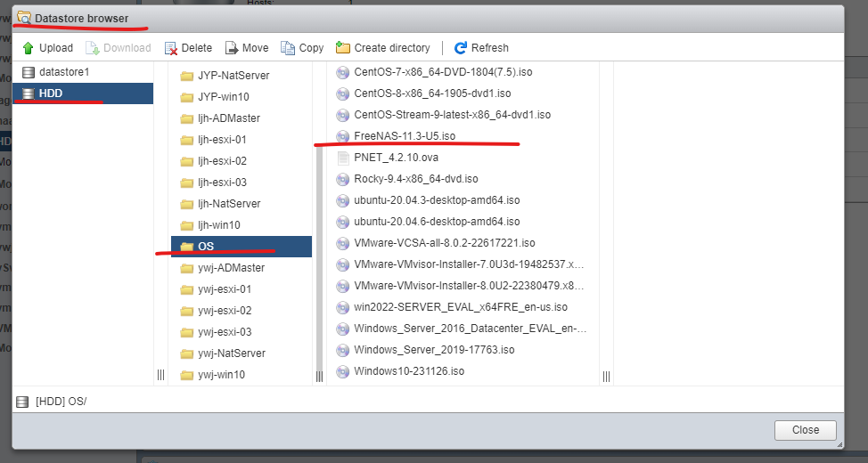The height and width of the screenshot is (463, 868).
Task: Click the Close button
Action: [x=806, y=430]
